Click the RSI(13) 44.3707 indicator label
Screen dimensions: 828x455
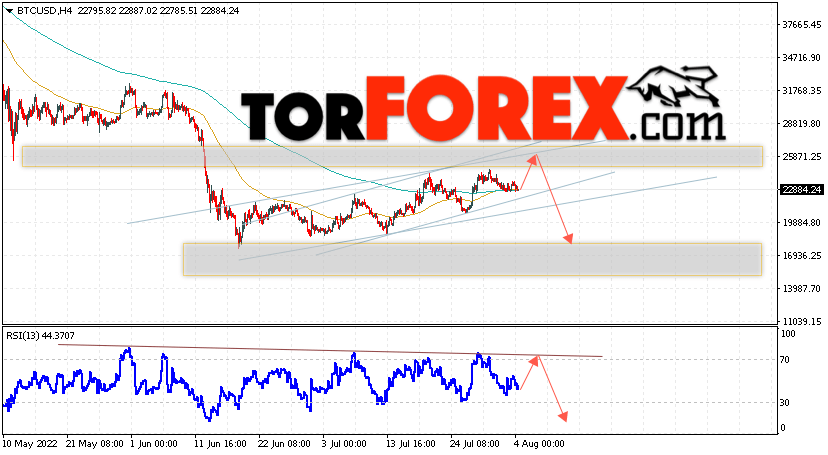point(41,335)
